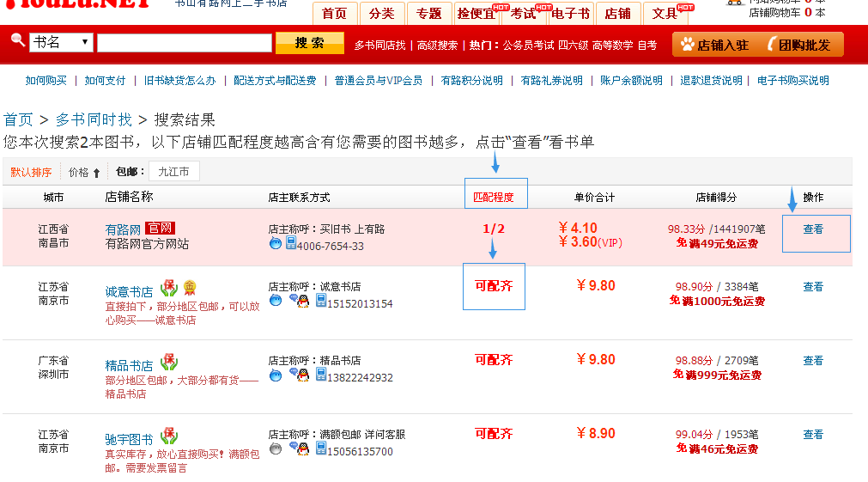Click the yellow 搜索 button
The image size is (868, 482).
tap(309, 43)
